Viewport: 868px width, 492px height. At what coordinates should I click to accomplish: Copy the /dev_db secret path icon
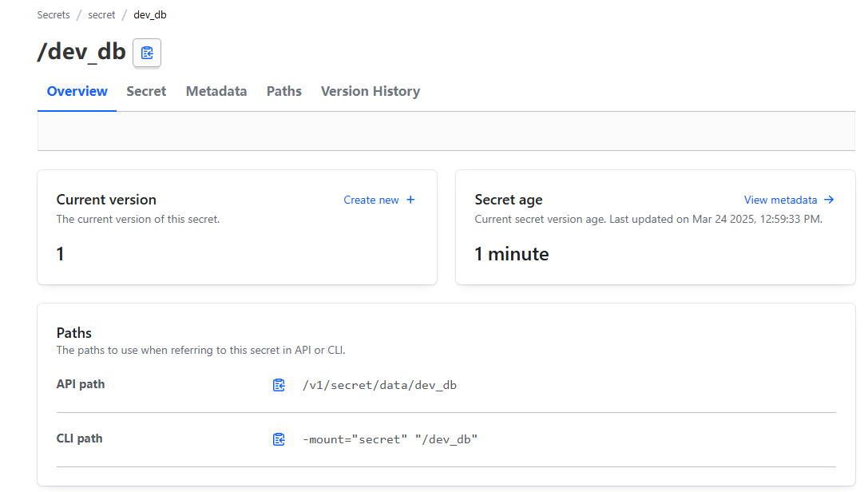pos(147,53)
